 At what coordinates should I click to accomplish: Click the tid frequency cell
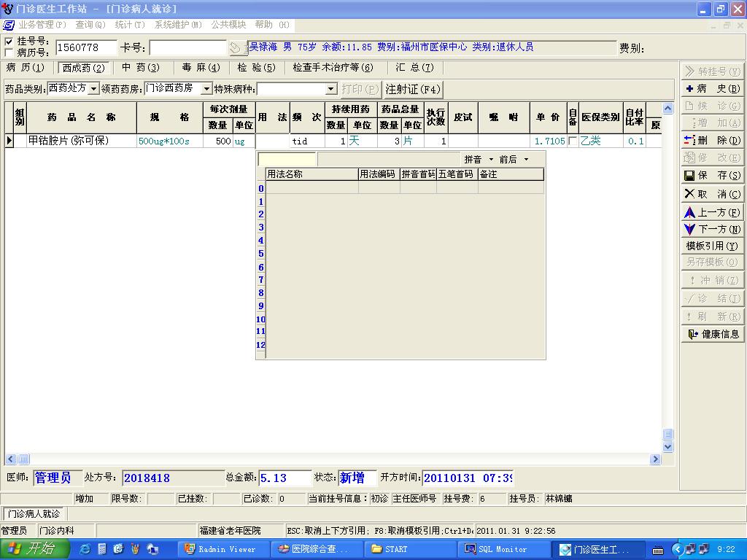[x=307, y=141]
